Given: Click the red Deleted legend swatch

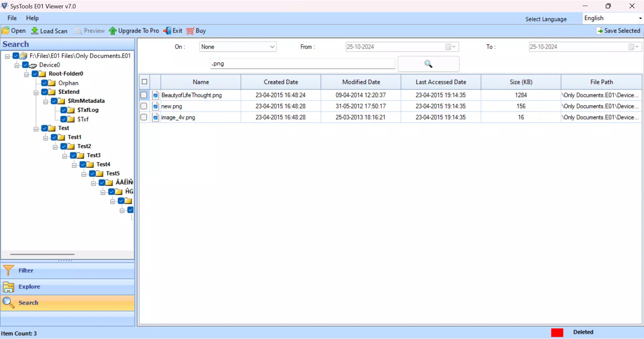Looking at the screenshot, I should tap(557, 332).
